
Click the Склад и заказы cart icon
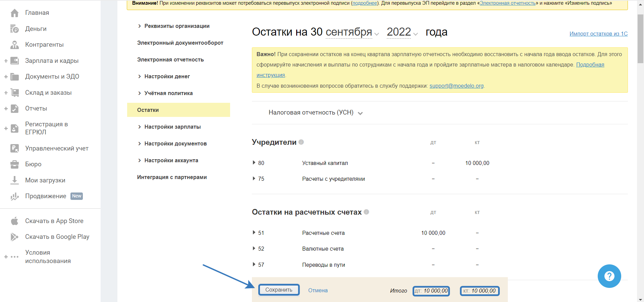pos(14,93)
